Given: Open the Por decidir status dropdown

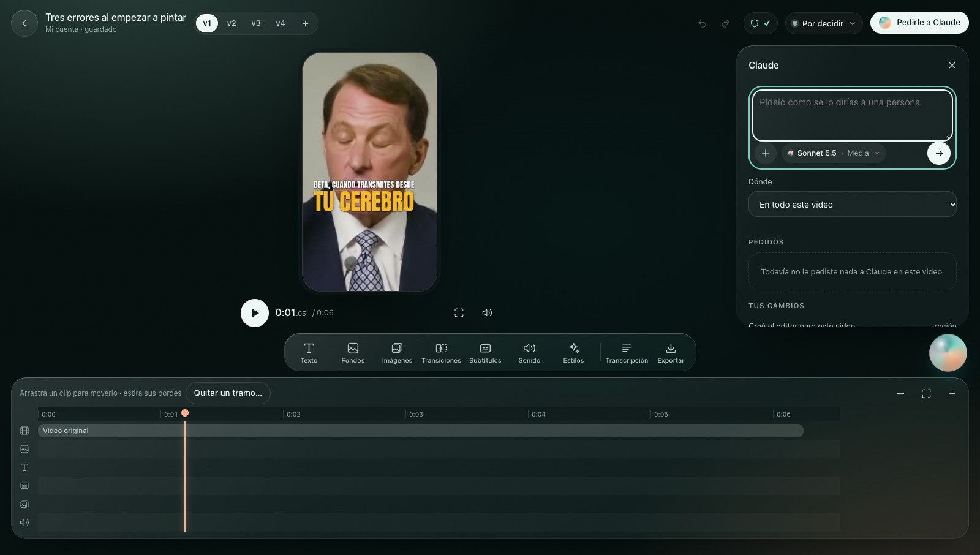Looking at the screenshot, I should click(824, 23).
